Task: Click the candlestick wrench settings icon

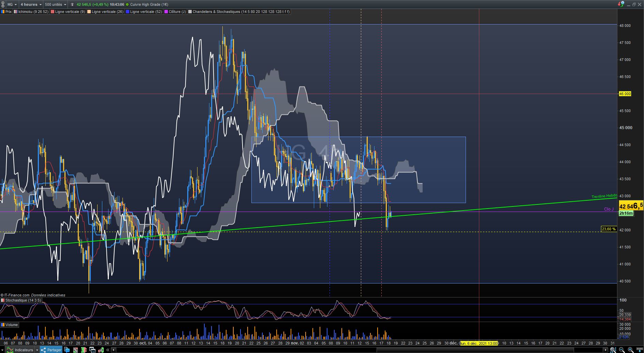Action: 101,350
